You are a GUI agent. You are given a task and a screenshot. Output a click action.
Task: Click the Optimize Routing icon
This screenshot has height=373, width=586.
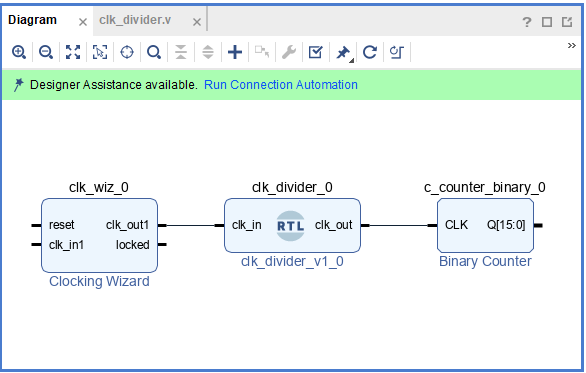(x=397, y=52)
